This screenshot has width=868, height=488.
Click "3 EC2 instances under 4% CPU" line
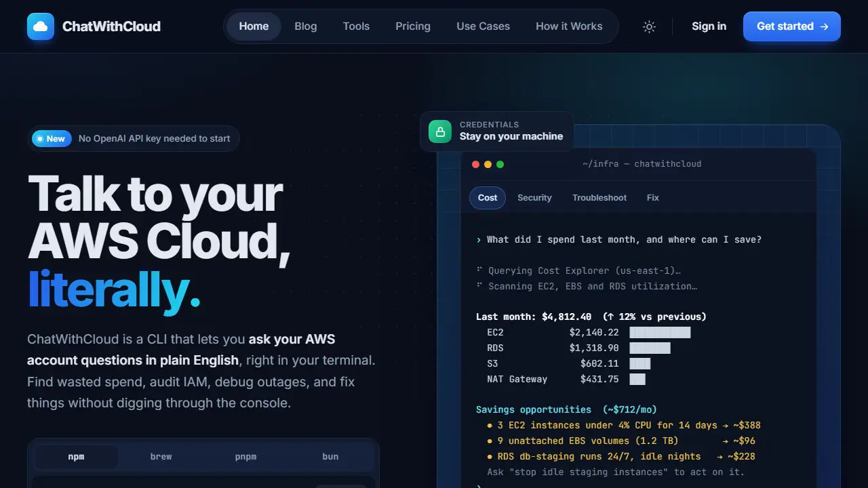click(x=624, y=426)
